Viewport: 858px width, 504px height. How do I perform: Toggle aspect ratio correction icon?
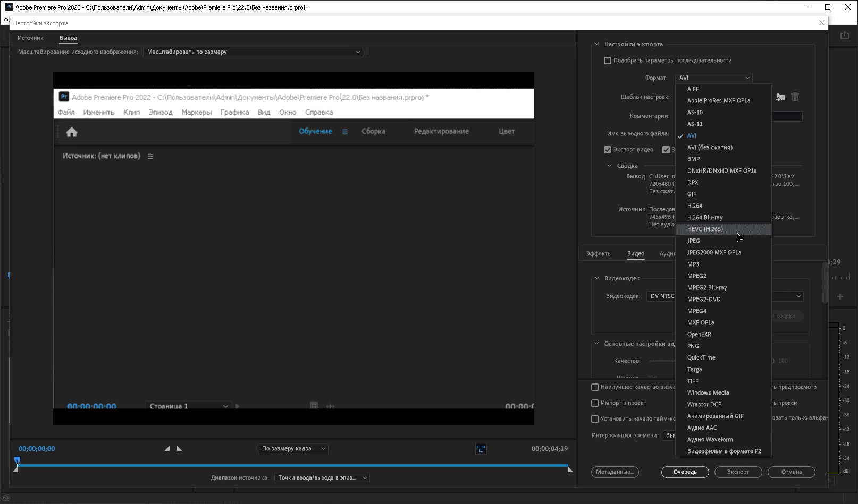481,449
